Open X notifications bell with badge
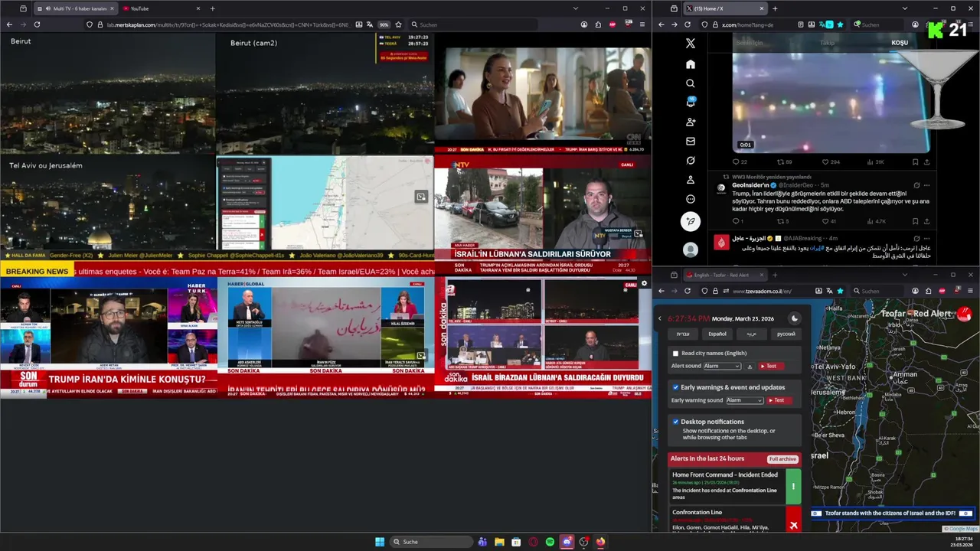This screenshot has width=980, height=551. point(690,103)
